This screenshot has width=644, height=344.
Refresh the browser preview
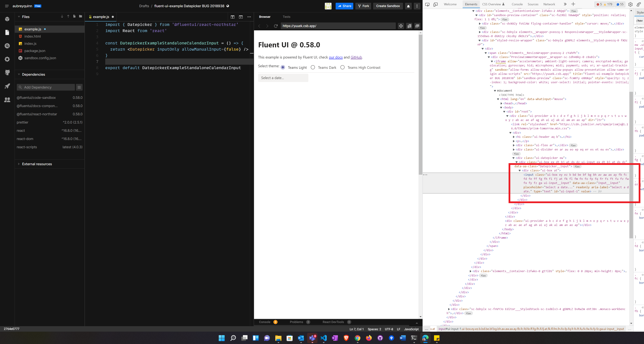coord(276,26)
